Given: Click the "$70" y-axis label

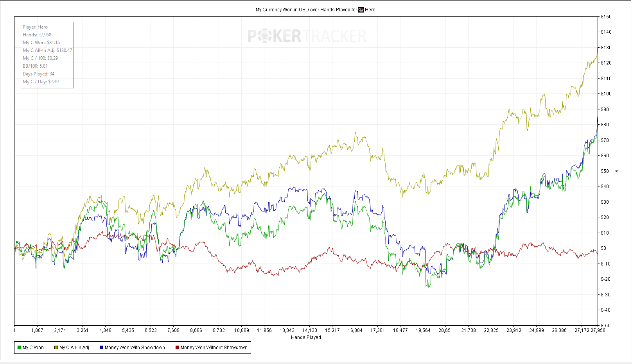Looking at the screenshot, I should click(605, 140).
